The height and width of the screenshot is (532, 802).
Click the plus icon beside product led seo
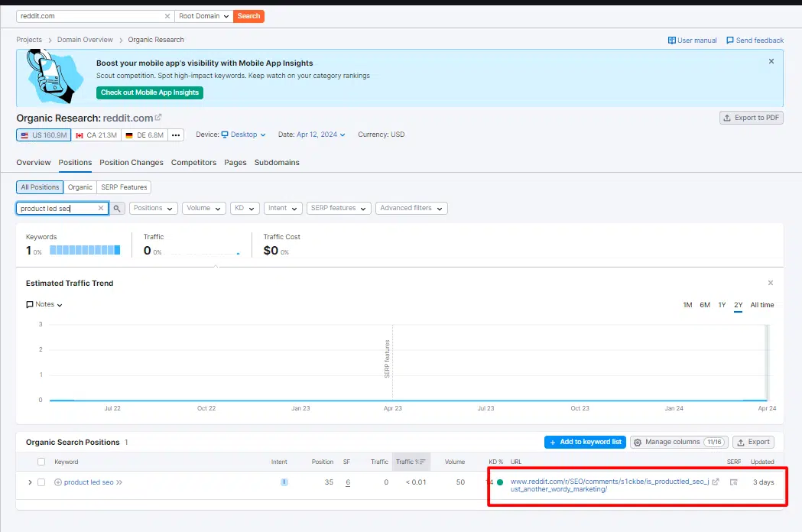click(58, 482)
